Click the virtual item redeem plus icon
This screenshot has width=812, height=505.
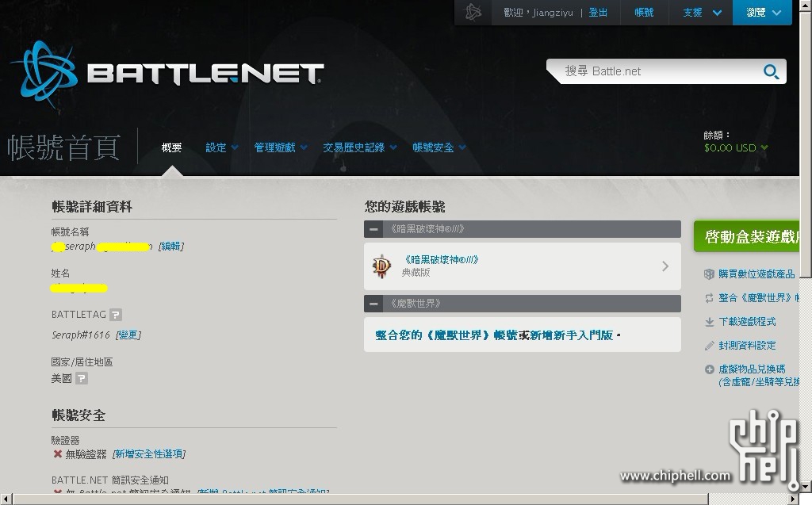click(709, 369)
